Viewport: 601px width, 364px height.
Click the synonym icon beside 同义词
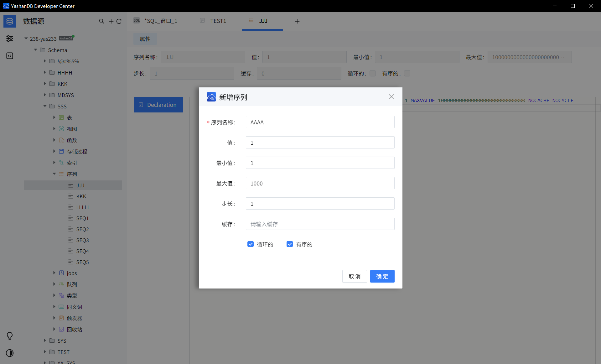[x=61, y=307]
